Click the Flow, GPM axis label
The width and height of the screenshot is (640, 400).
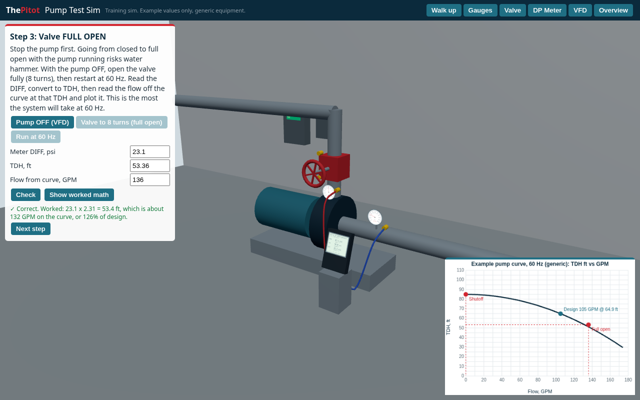[x=540, y=391]
